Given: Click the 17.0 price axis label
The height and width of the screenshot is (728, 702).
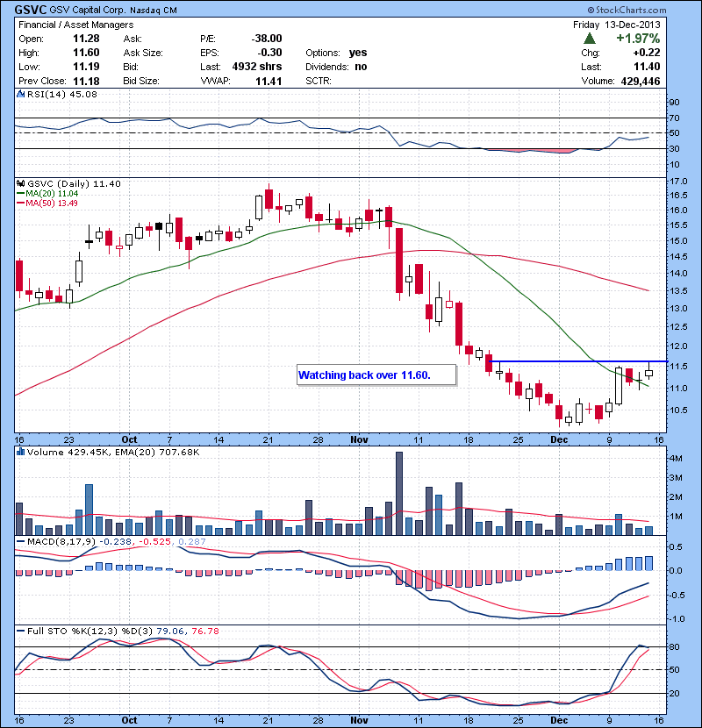Looking at the screenshot, I should pyautogui.click(x=678, y=181).
